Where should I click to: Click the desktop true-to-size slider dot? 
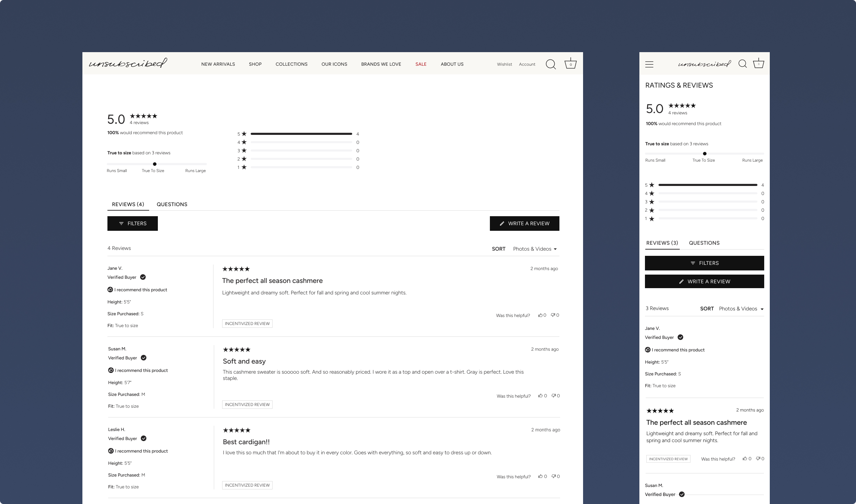[x=155, y=164]
